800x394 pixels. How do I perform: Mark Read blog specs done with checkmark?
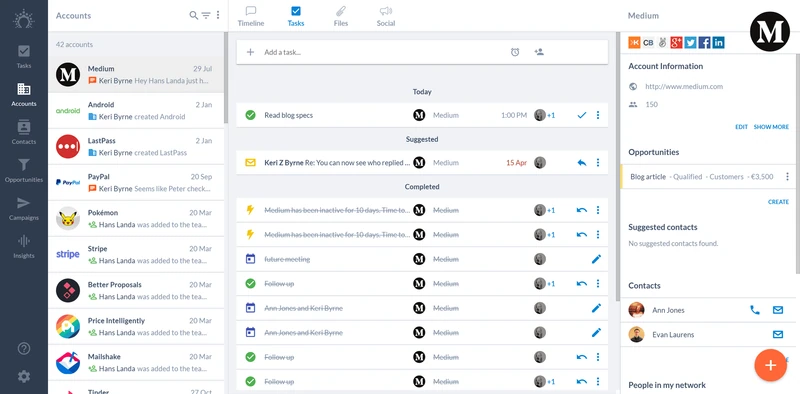582,115
